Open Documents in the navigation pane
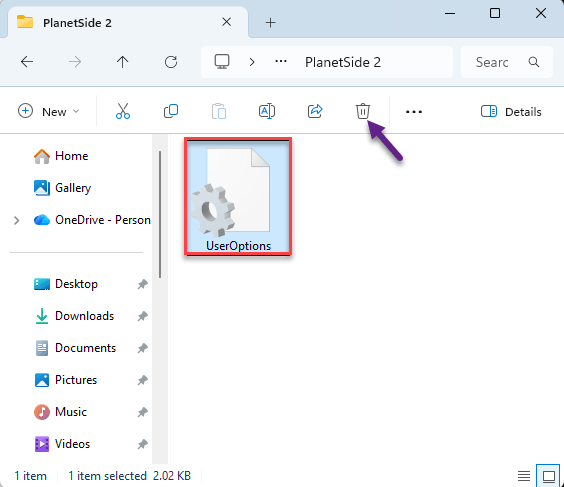This screenshot has height=487, width=564. [85, 348]
